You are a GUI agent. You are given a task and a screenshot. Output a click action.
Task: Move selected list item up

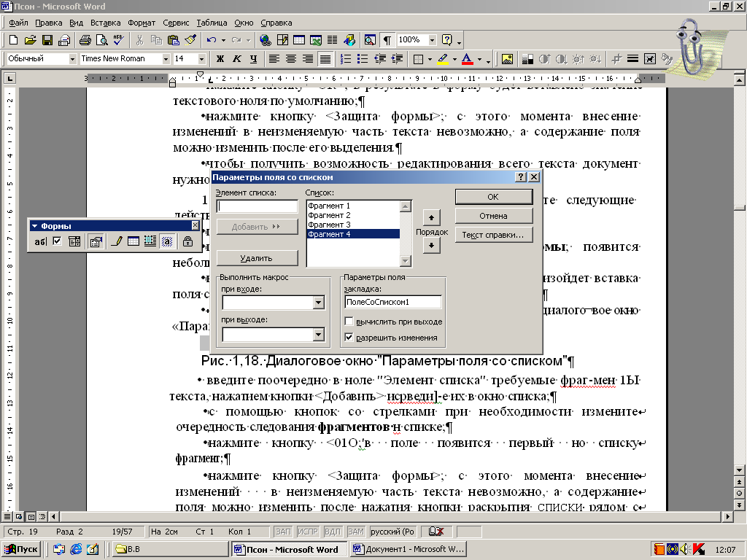click(x=431, y=217)
